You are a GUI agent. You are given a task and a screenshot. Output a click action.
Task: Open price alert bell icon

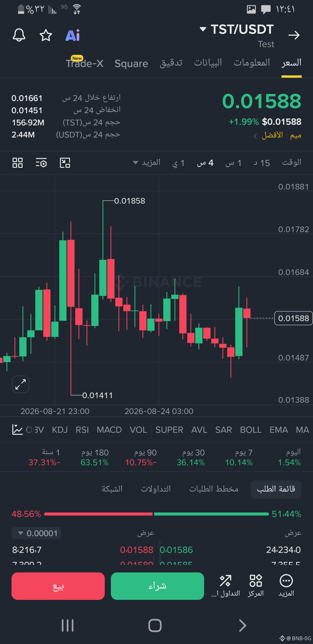click(x=19, y=35)
